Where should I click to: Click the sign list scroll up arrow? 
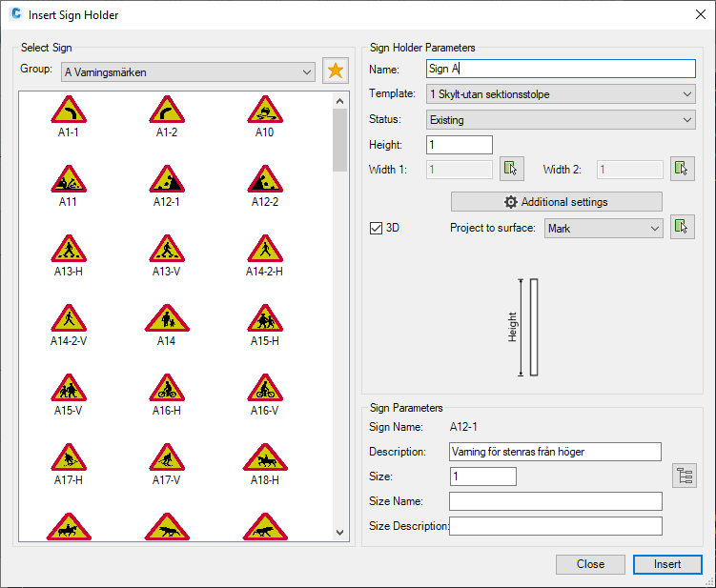339,101
